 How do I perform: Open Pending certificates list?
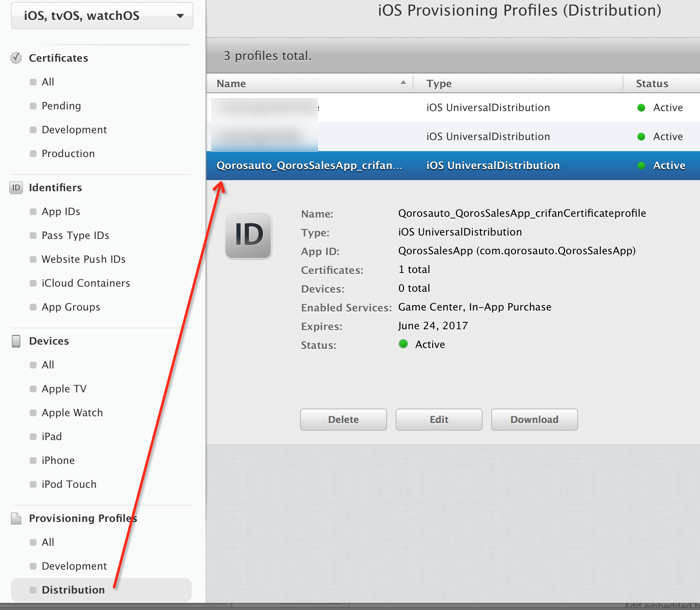[61, 106]
